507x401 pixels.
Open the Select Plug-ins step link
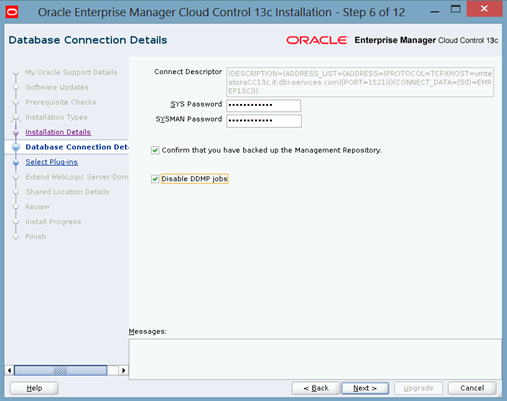[x=52, y=162]
